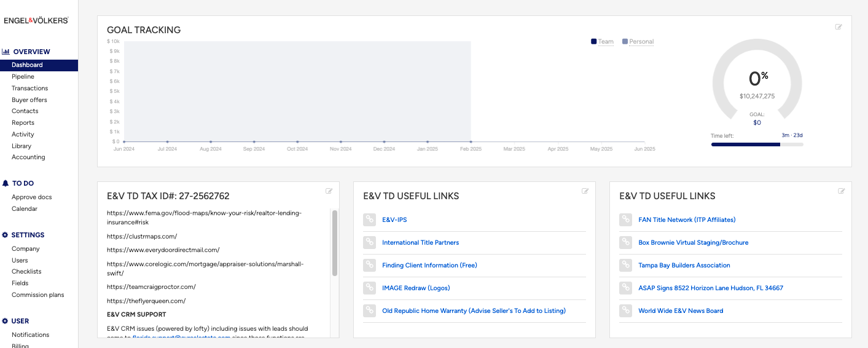868x348 pixels.
Task: Click link icon beside International Title Partners
Action: pyautogui.click(x=369, y=243)
